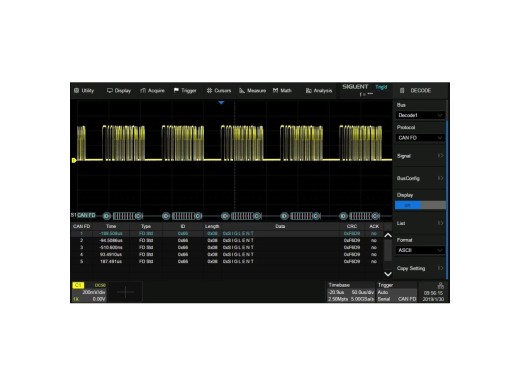This screenshot has width=520, height=380.
Task: Click the CRC column header
Action: point(352,226)
